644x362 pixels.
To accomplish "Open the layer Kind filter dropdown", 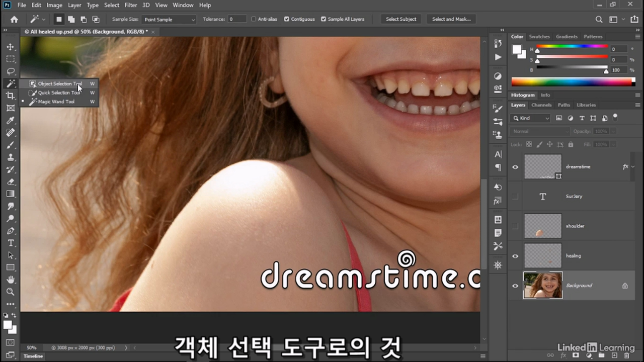I will coord(531,118).
